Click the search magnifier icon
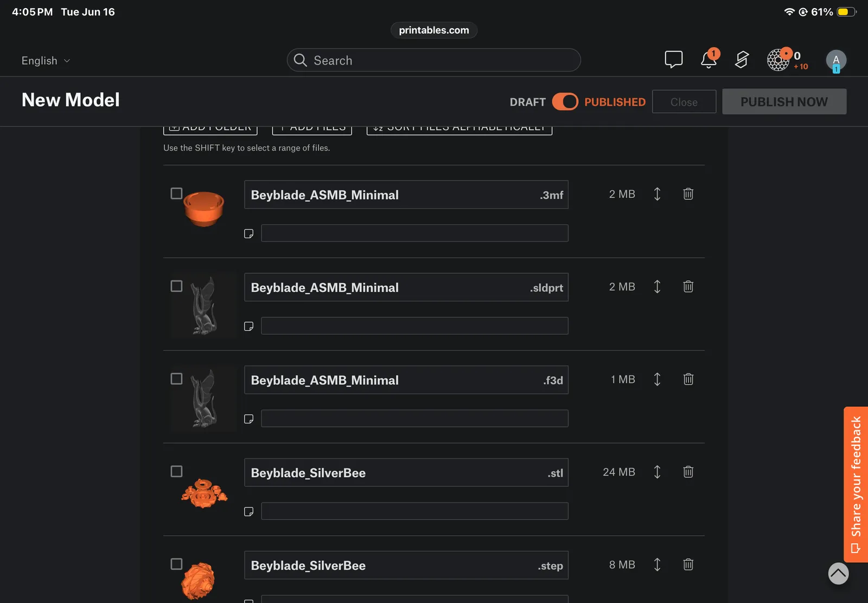Viewport: 868px width, 603px height. (301, 60)
